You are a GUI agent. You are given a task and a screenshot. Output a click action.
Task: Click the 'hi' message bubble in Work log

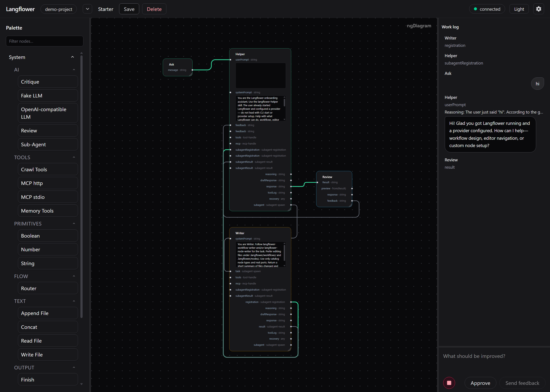tap(537, 84)
